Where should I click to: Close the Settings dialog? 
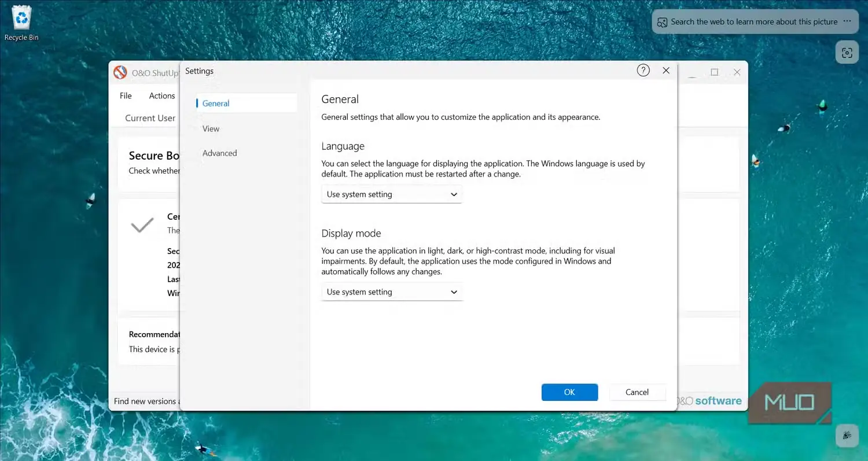[666, 71]
